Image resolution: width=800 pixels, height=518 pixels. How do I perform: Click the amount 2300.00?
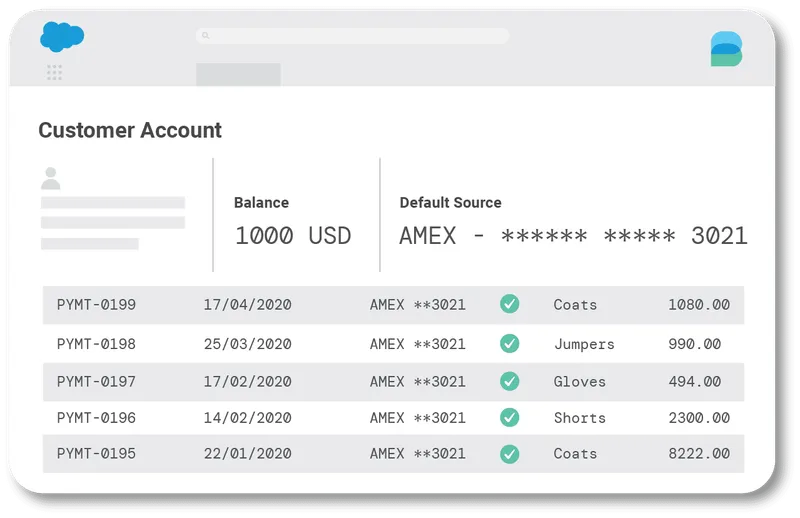[x=699, y=418]
